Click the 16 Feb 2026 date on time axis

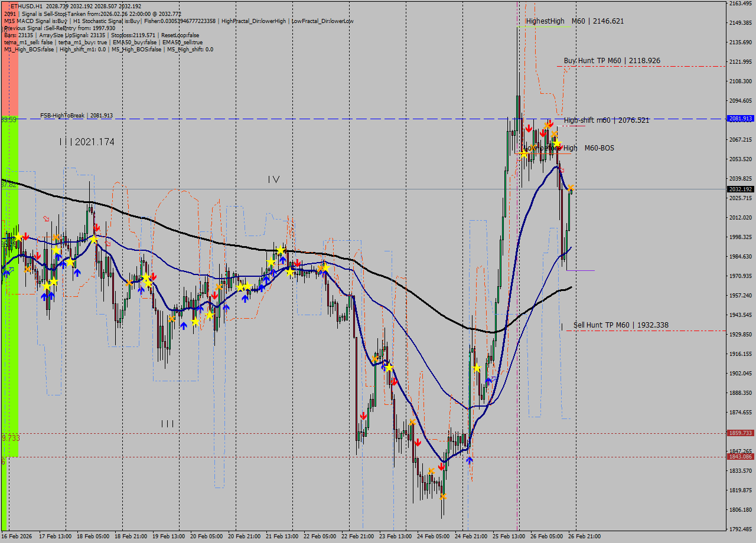tap(17, 537)
